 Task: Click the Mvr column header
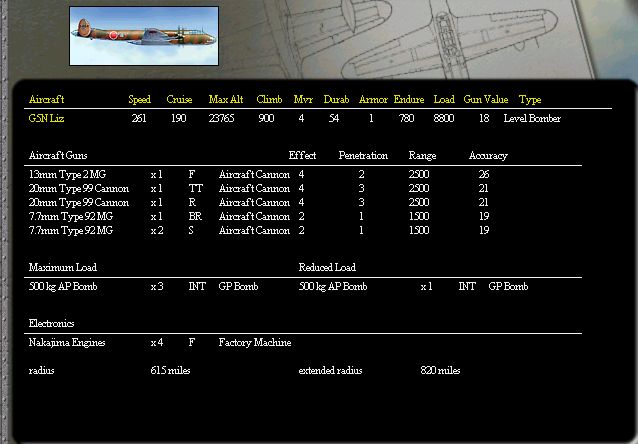303,99
